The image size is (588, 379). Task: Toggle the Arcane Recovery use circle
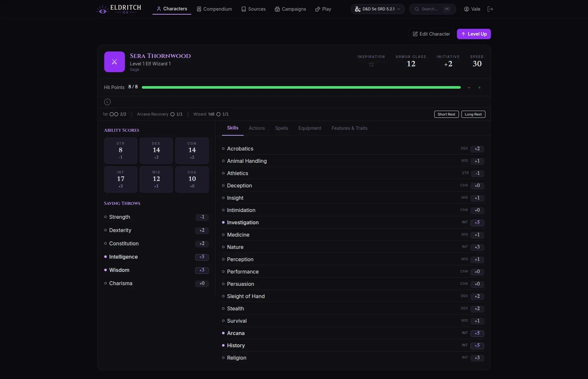pyautogui.click(x=172, y=114)
